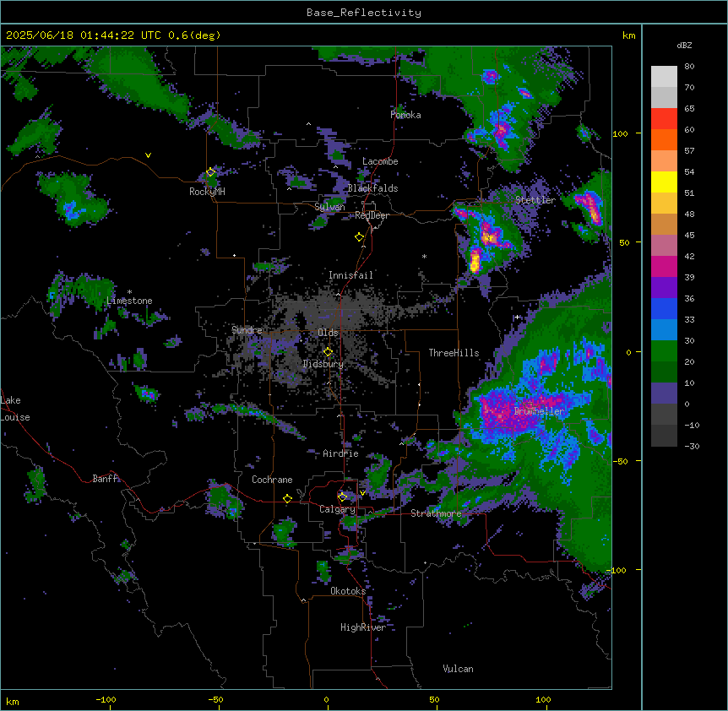Select the ThreeHills label

(x=454, y=353)
